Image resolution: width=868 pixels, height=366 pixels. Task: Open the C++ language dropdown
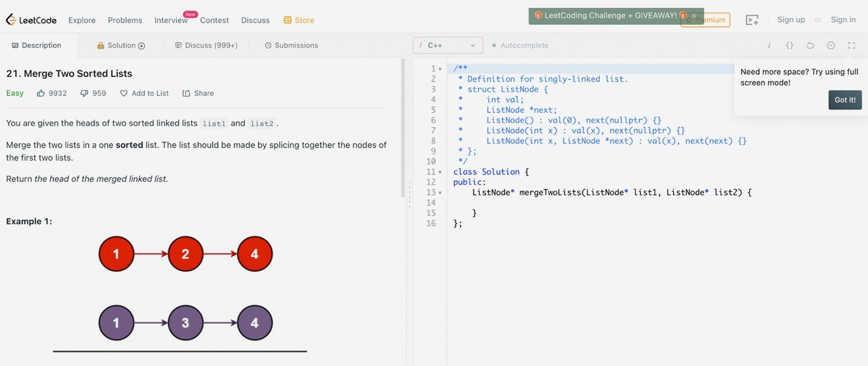pyautogui.click(x=448, y=45)
